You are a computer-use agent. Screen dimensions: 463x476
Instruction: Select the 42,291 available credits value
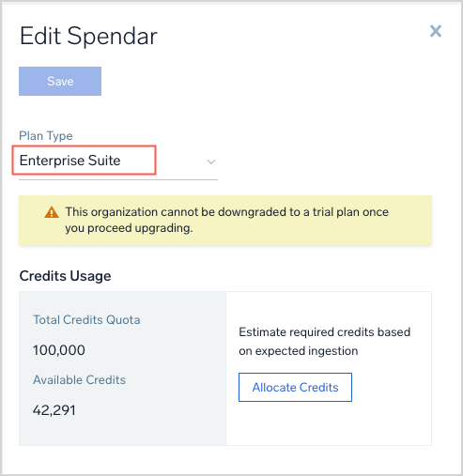click(54, 410)
